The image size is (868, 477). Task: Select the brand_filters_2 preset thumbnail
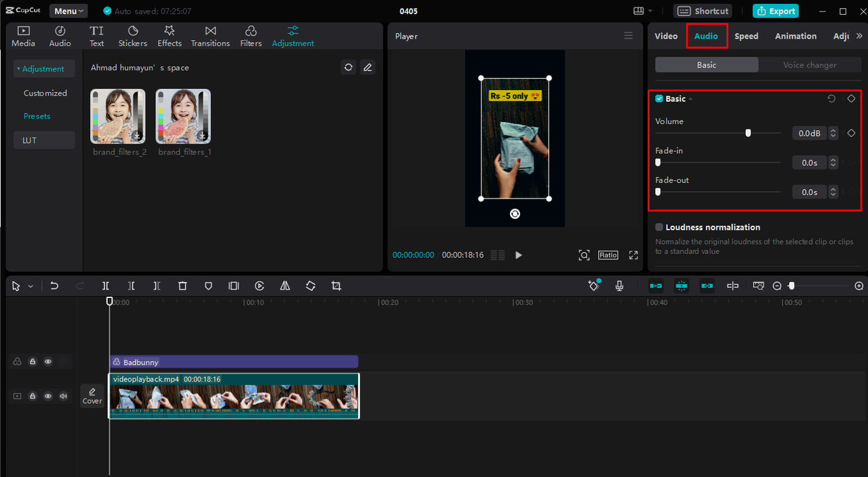click(x=118, y=117)
